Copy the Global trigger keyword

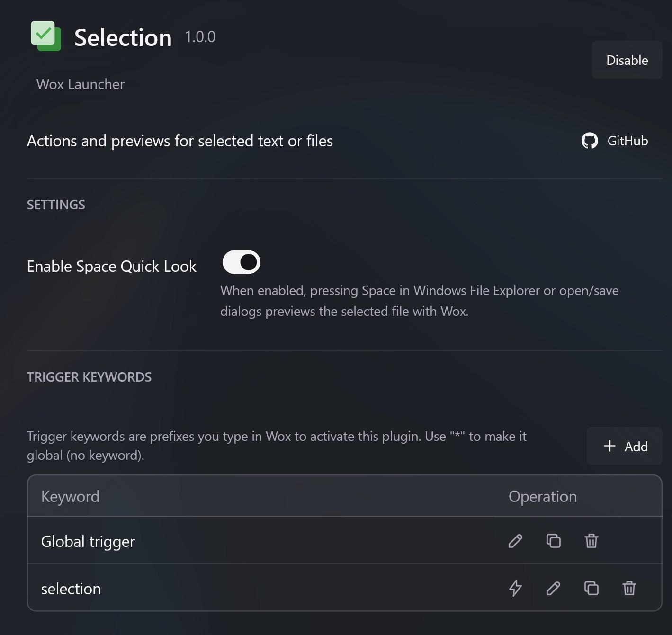[x=553, y=541]
